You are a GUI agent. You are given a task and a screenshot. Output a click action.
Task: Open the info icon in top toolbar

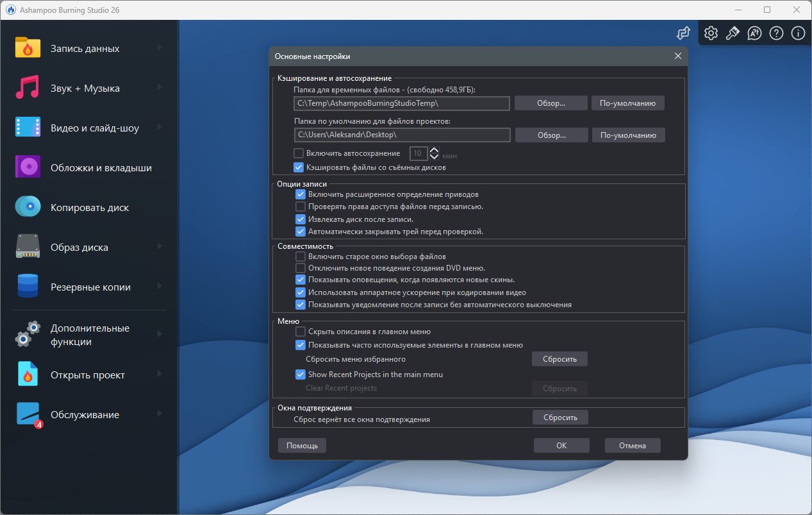pos(798,33)
